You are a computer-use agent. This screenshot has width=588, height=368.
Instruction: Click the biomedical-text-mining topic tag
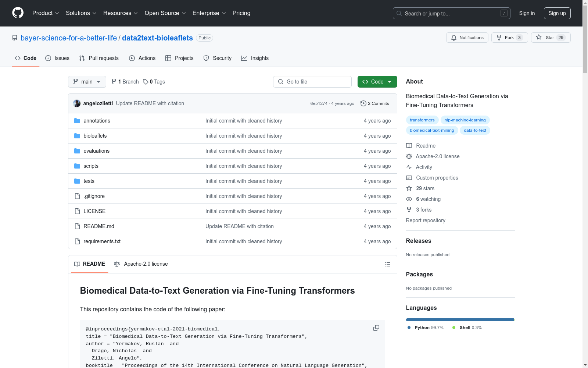(x=432, y=130)
